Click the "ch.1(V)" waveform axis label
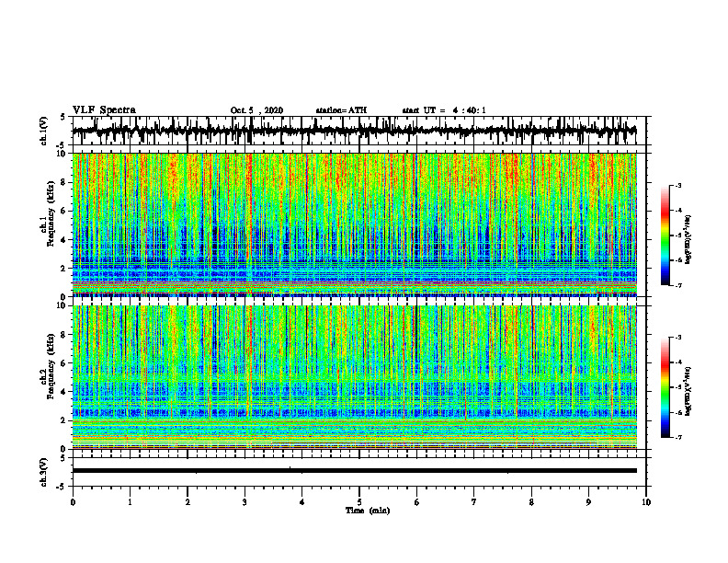The image size is (728, 563). point(44,131)
